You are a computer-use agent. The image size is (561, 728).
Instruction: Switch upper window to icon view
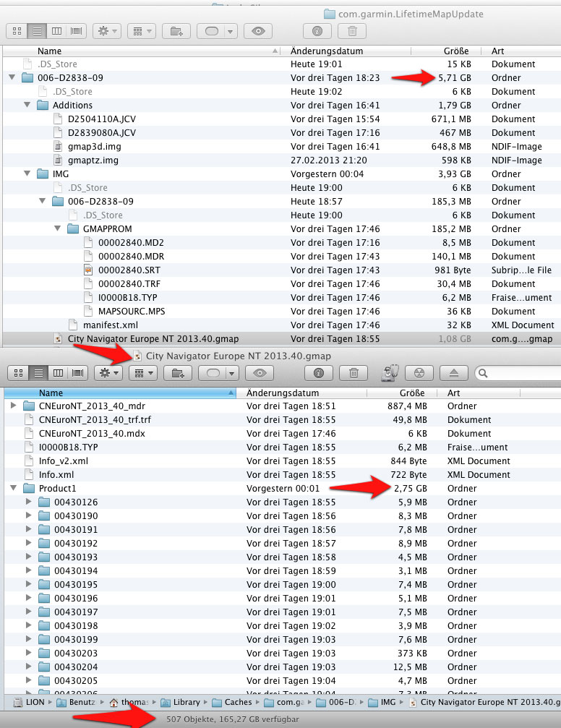click(x=17, y=31)
